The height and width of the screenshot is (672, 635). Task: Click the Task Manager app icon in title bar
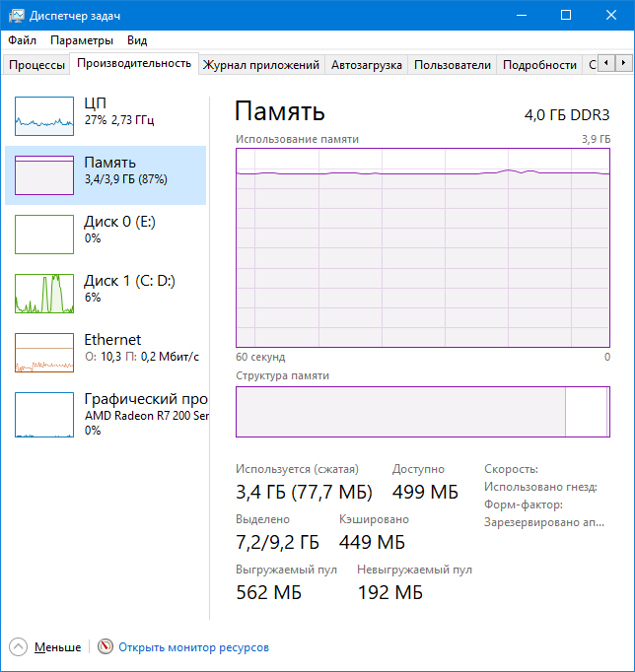click(17, 16)
